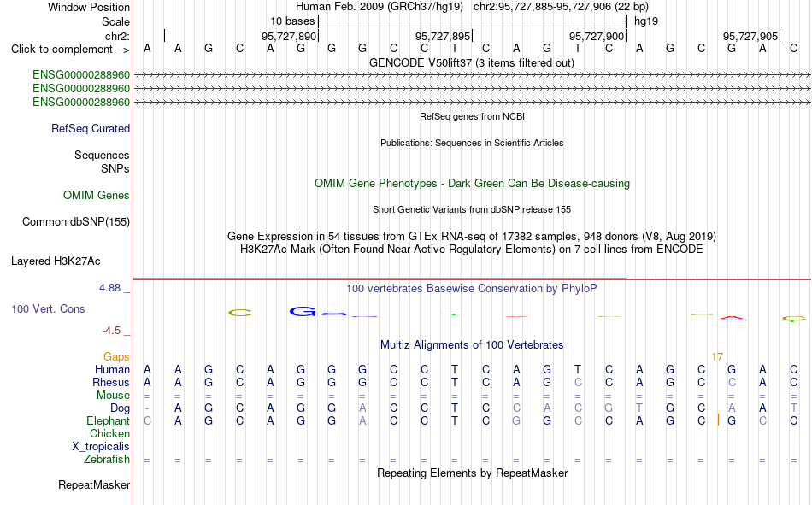Click the 95,727,900 coordinate label

(x=596, y=36)
